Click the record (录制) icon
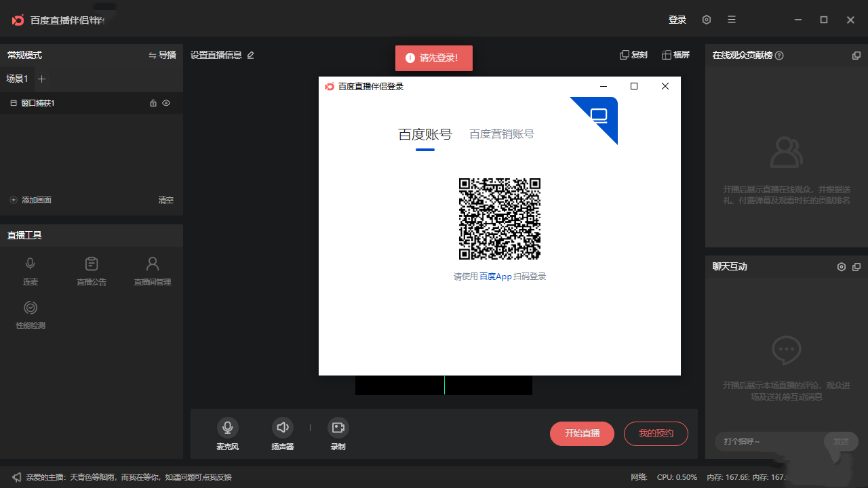Viewport: 868px width, 488px height. point(338,427)
